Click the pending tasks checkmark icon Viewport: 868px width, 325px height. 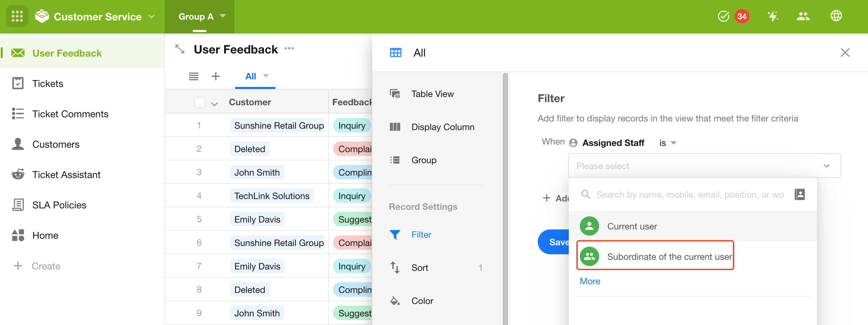click(x=724, y=16)
